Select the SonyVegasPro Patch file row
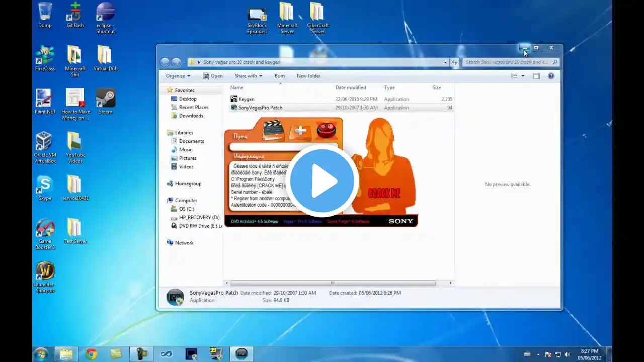Screen dimensions: 644x362 tap(342, 108)
